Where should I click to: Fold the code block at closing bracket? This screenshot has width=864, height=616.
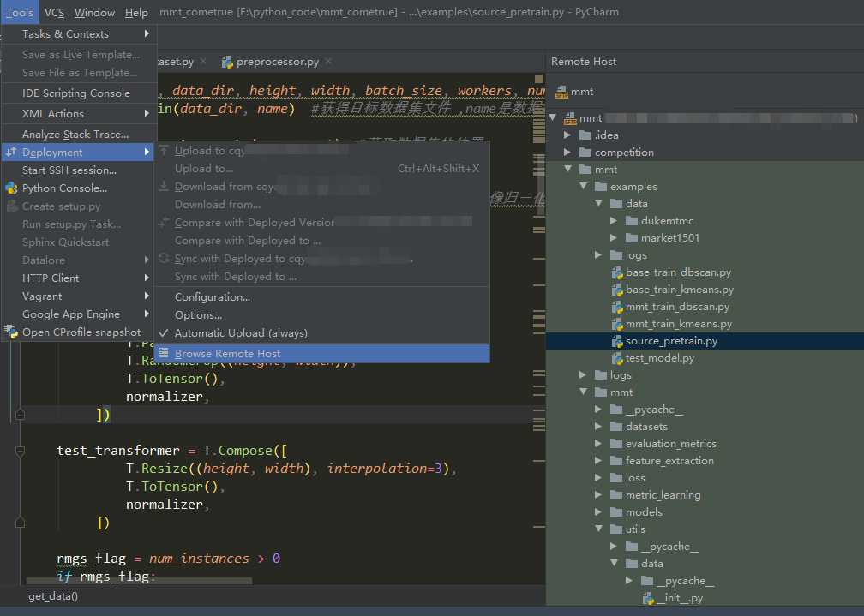coord(20,415)
